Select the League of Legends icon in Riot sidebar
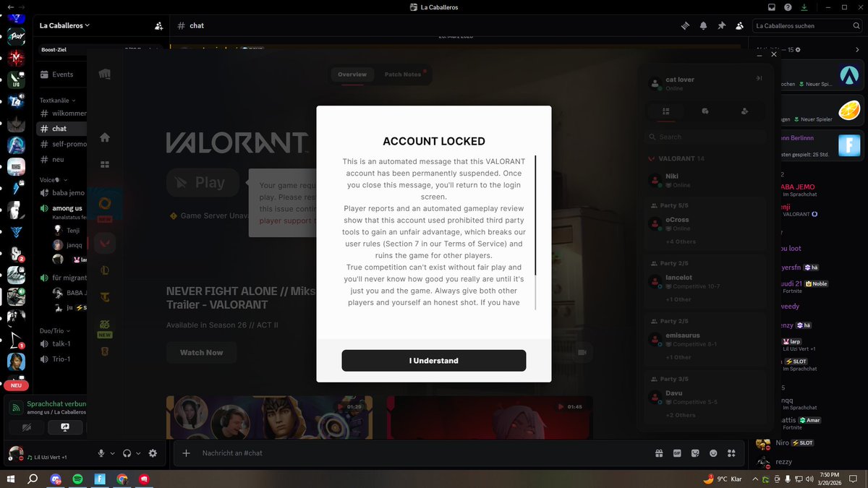Viewport: 868px width, 488px height. [x=105, y=270]
